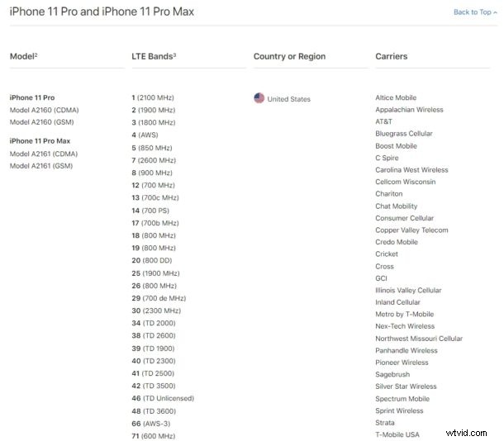Image resolution: width=504 pixels, height=441 pixels.
Task: Click the Model A2160 (CDMA) text
Action: tap(45, 110)
